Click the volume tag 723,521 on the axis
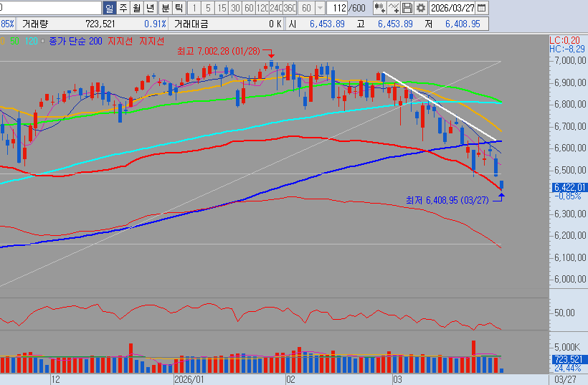The height and width of the screenshot is (385, 588). [x=569, y=359]
